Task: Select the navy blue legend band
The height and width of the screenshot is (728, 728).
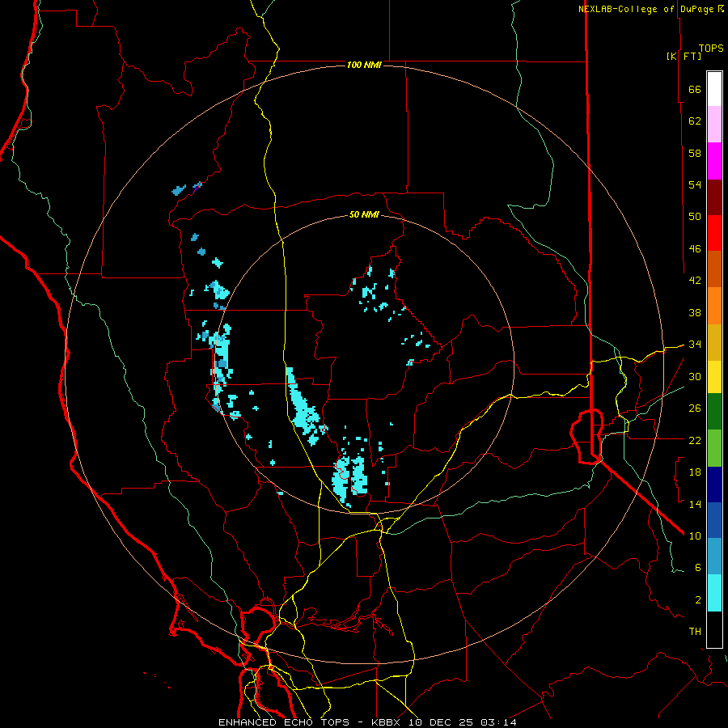Action: pos(714,485)
